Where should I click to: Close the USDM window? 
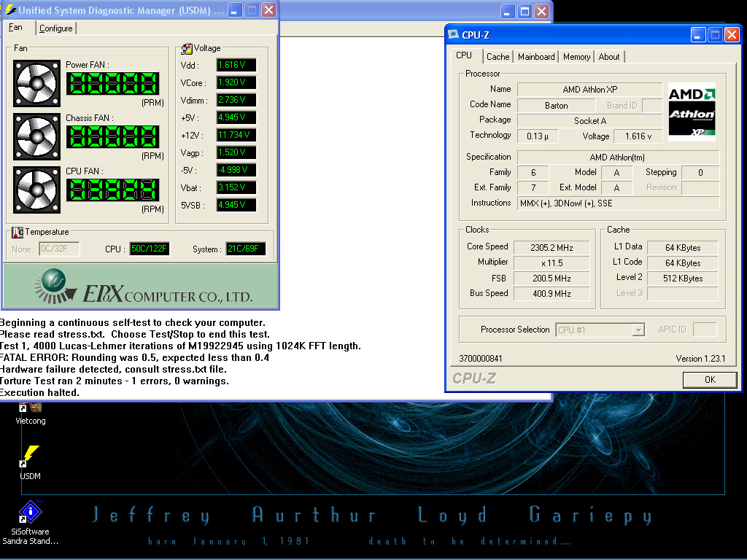pos(269,10)
